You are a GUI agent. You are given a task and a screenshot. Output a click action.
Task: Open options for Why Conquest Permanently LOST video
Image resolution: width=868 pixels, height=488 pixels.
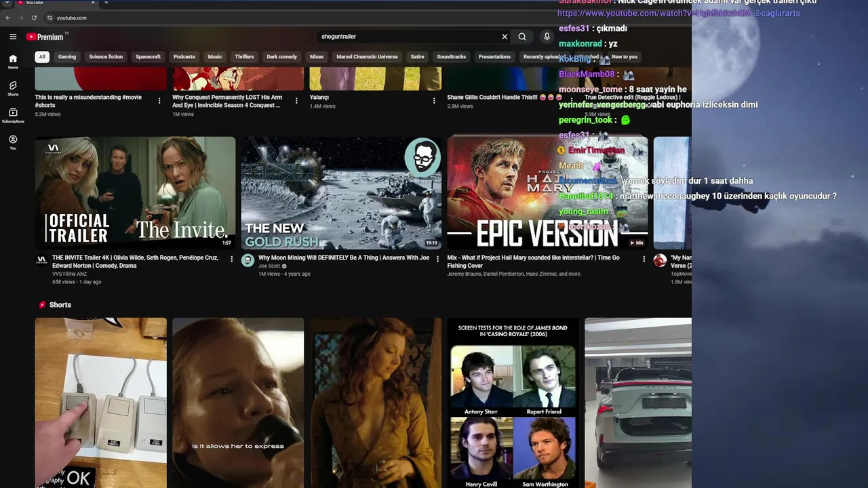tap(296, 101)
